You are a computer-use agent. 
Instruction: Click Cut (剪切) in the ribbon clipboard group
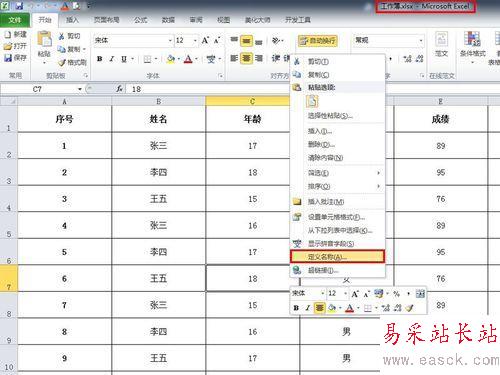69,36
